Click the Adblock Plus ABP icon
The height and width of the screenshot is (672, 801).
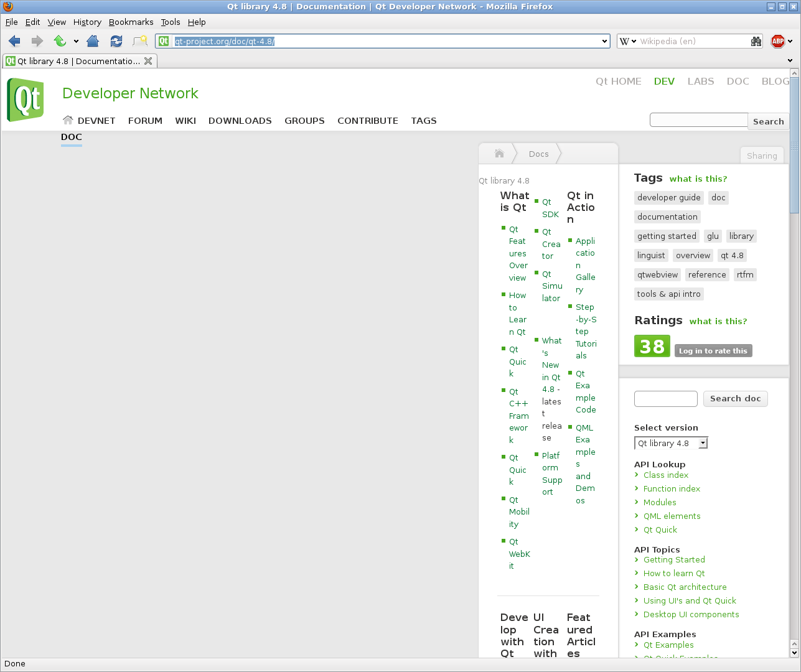click(778, 41)
